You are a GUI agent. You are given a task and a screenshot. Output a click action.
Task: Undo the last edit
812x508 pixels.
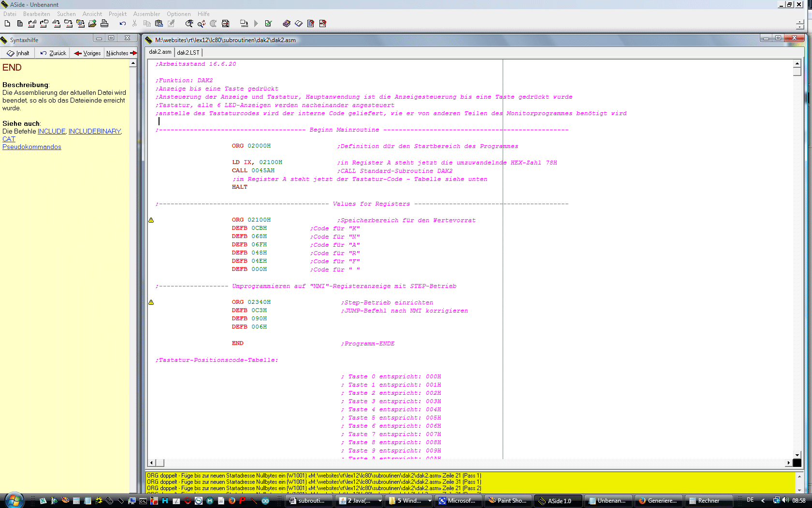[123, 23]
